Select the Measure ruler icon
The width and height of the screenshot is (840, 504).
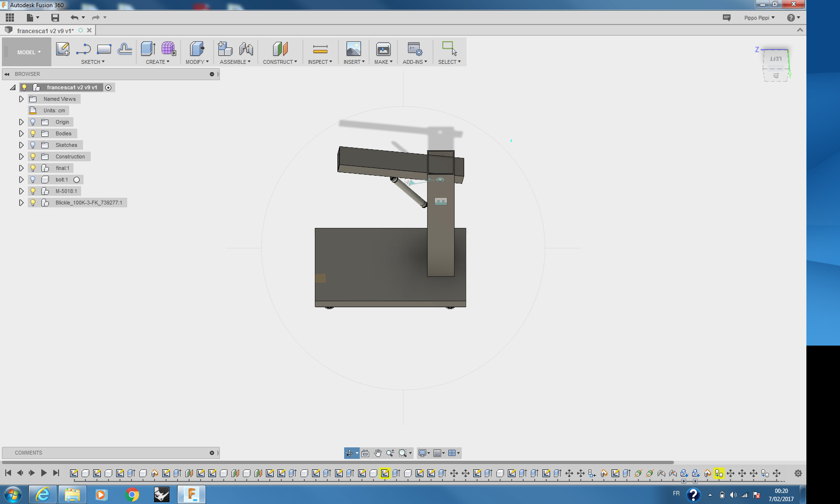(x=320, y=49)
